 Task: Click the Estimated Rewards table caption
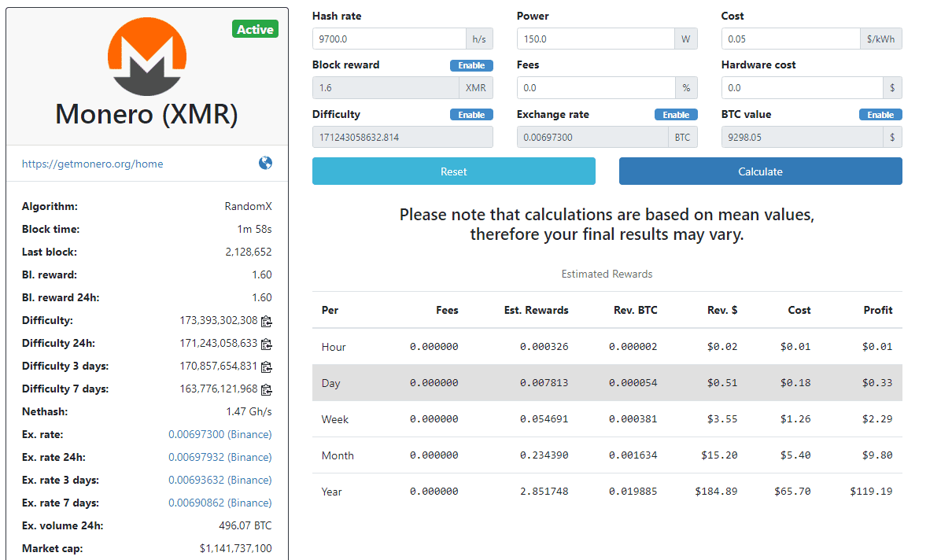607,274
